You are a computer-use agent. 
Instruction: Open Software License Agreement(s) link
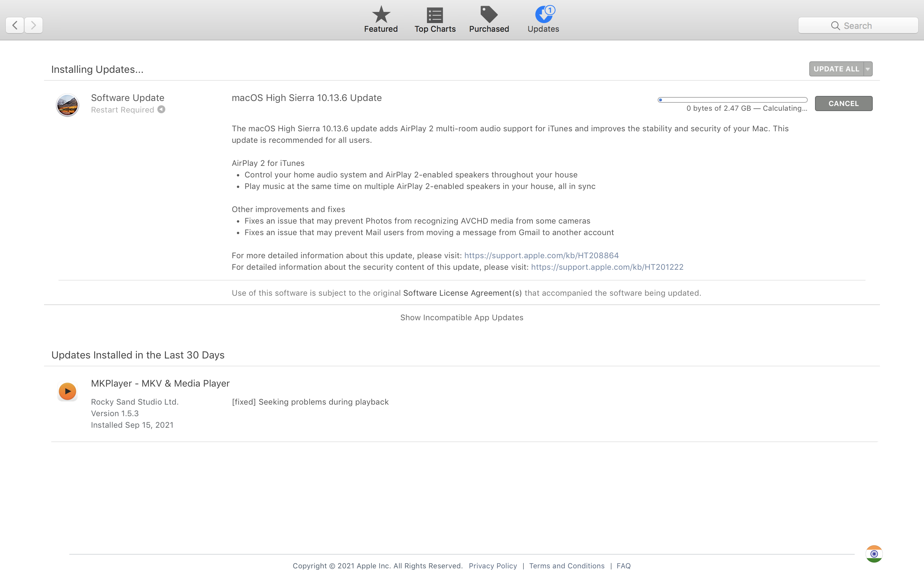(x=462, y=293)
